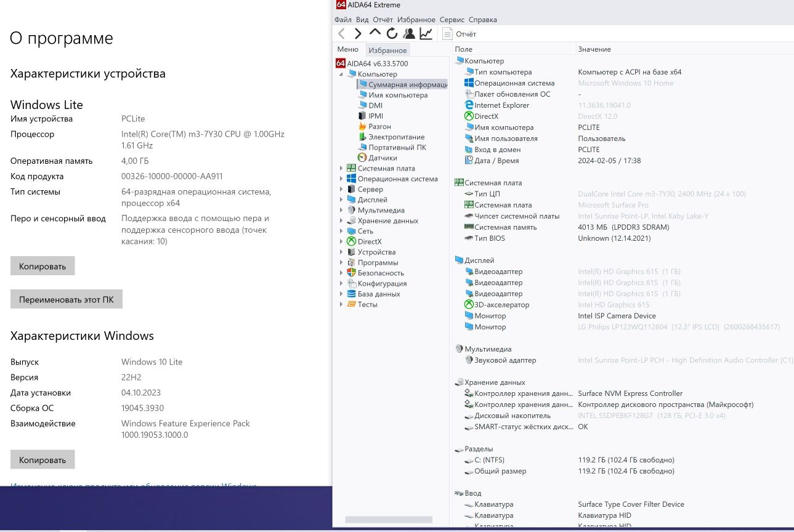The image size is (794, 532).
Task: Expand the Сеть tree node
Action: 341,231
